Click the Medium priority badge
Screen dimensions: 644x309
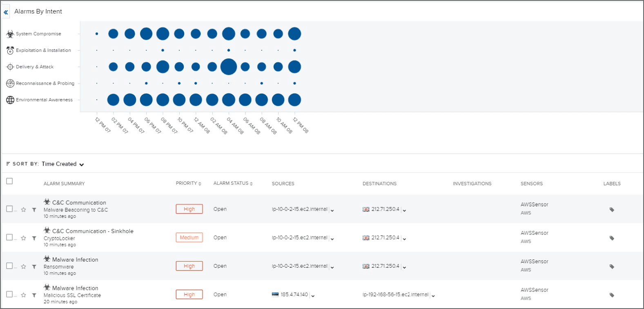pos(189,237)
